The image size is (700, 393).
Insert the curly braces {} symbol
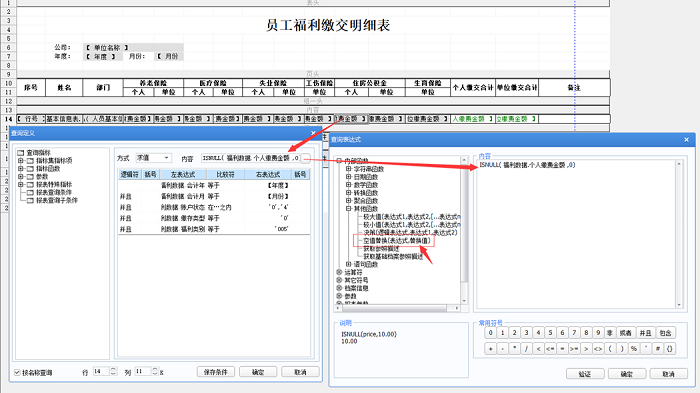click(670, 349)
